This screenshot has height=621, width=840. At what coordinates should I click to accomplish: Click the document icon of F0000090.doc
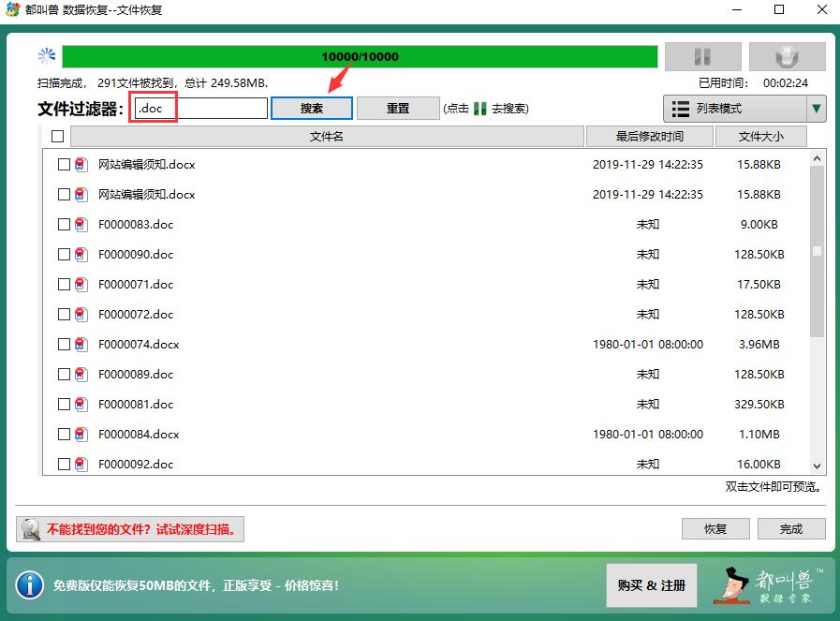click(81, 255)
